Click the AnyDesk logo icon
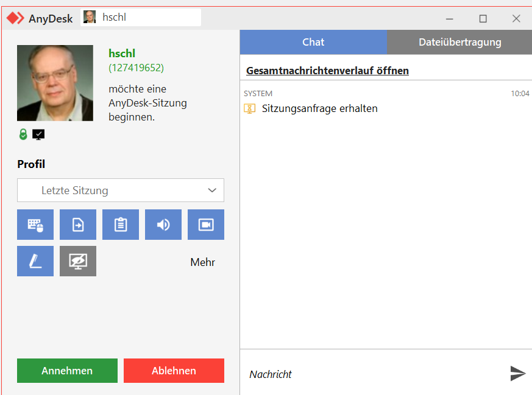532x395 pixels. (x=16, y=18)
